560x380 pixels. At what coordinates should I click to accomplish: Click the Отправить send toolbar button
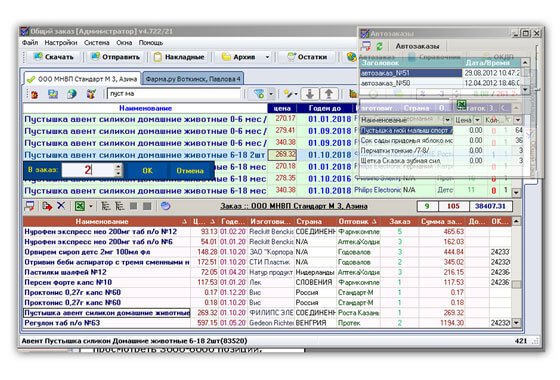[115, 57]
